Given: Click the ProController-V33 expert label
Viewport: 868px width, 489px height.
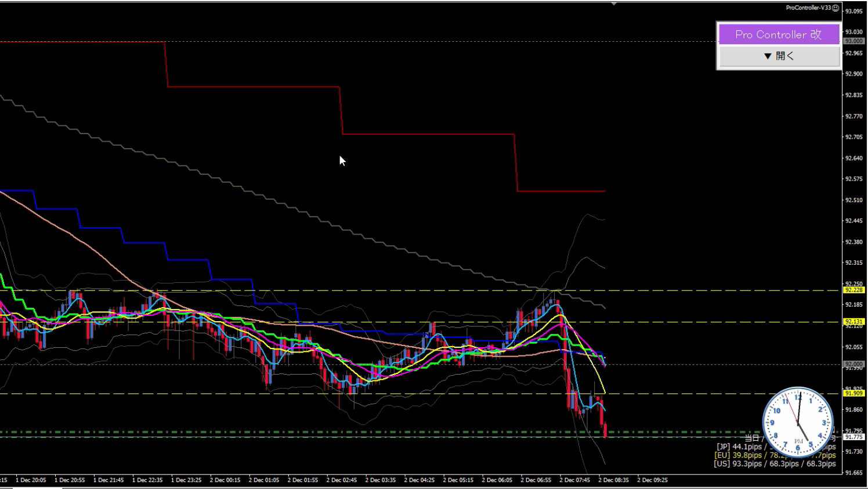Looking at the screenshot, I should pyautogui.click(x=808, y=8).
